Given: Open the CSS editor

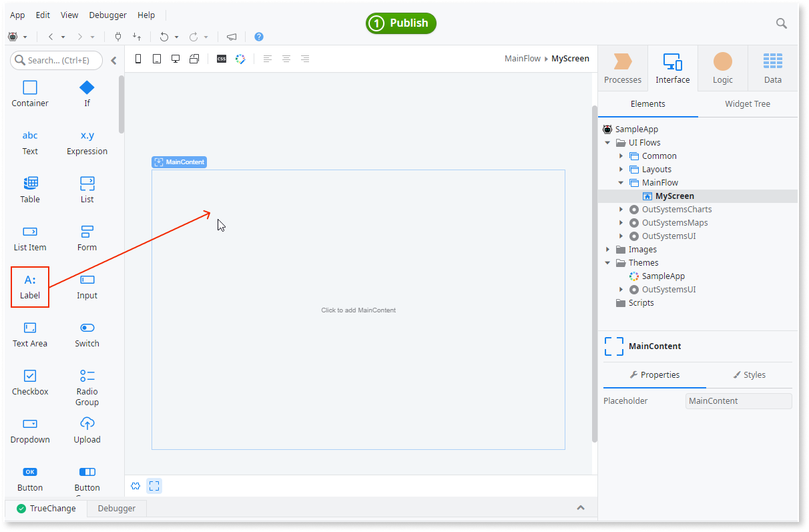Looking at the screenshot, I should pos(221,59).
